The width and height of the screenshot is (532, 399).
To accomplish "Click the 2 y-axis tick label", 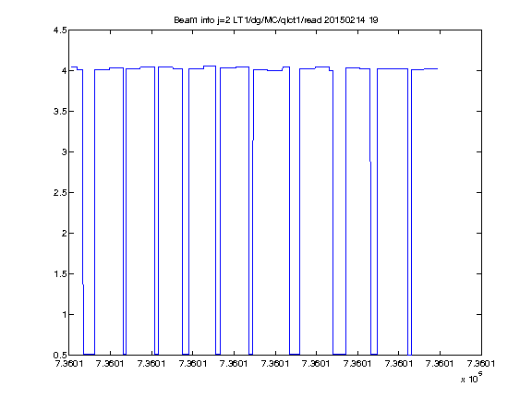I will pos(64,233).
